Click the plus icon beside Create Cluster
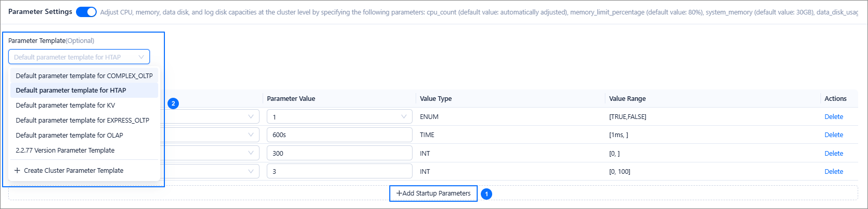Image resolution: width=868 pixels, height=209 pixels. click(17, 170)
